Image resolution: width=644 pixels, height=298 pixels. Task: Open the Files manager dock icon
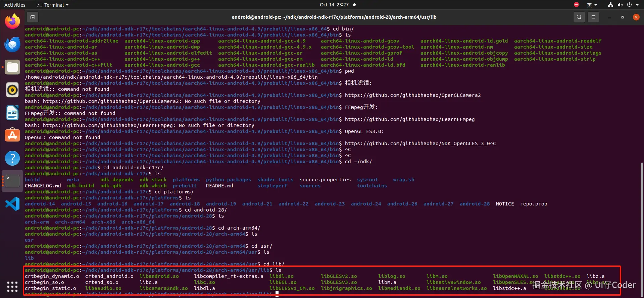pyautogui.click(x=12, y=67)
